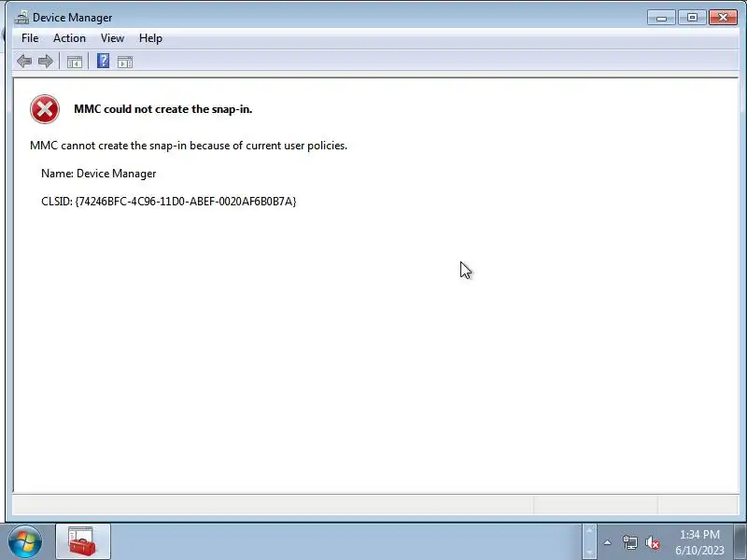Open Help via blue question mark icon

(103, 61)
